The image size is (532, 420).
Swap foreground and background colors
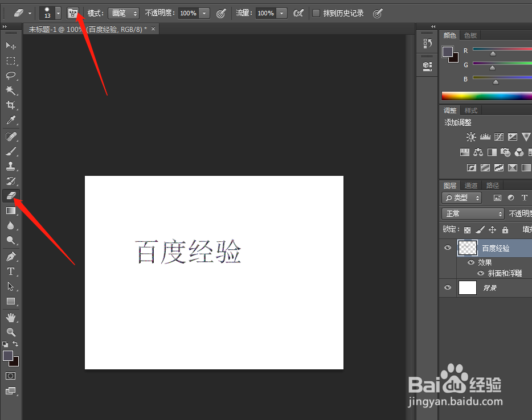[x=15, y=344]
